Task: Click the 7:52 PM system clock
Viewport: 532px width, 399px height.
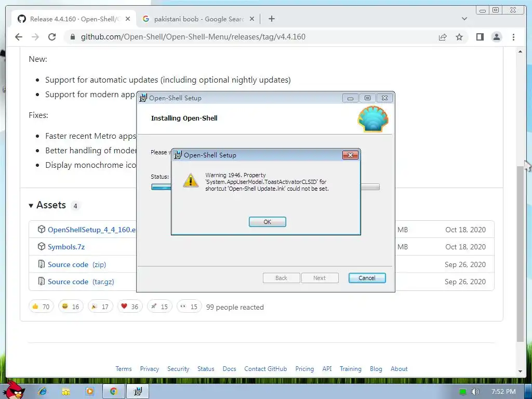Action: [x=503, y=392]
